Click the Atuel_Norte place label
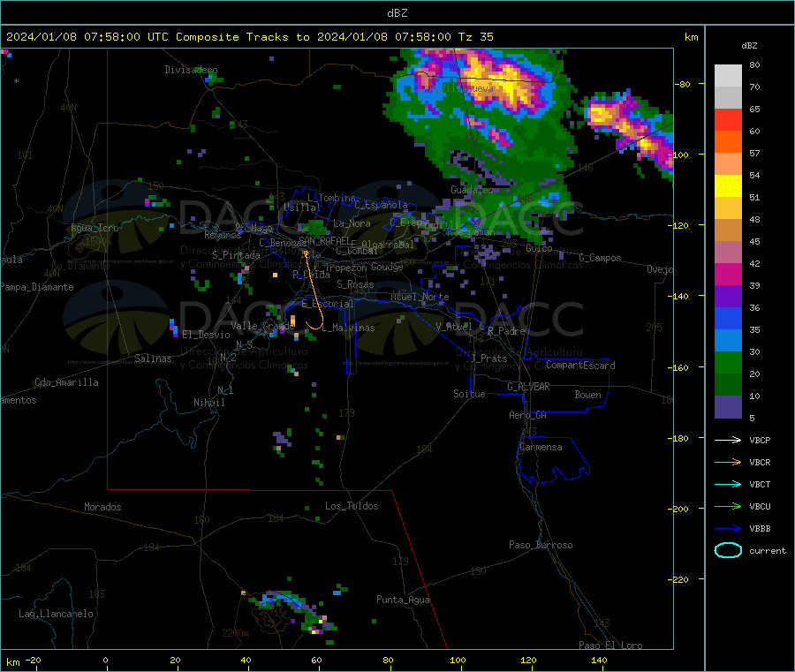795x672 pixels. click(420, 297)
